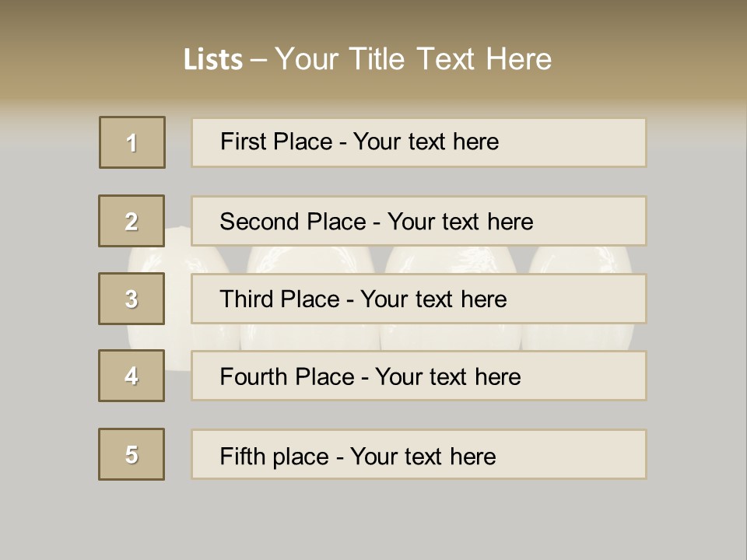747x560 pixels.
Task: Click the words "Fourth Place"
Action: [285, 377]
